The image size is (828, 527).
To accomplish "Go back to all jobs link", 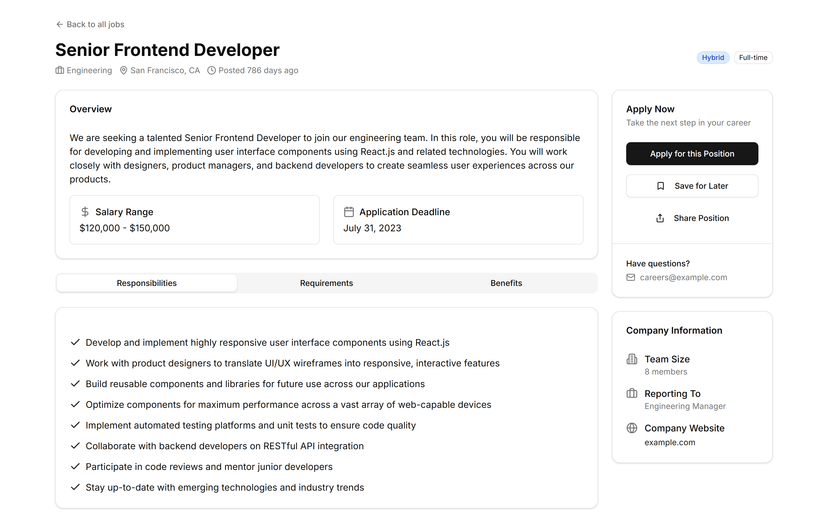I will pos(90,24).
